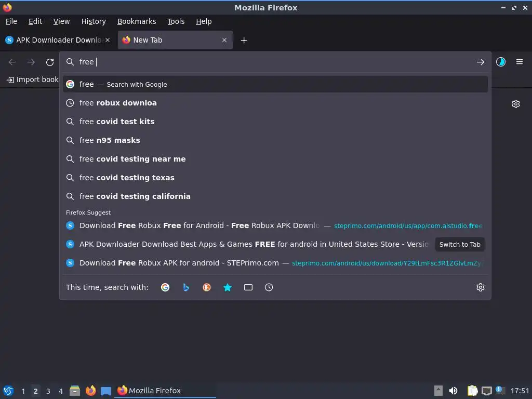Click in the address bar text field
Screen dimensions: 532x399
click(x=275, y=62)
